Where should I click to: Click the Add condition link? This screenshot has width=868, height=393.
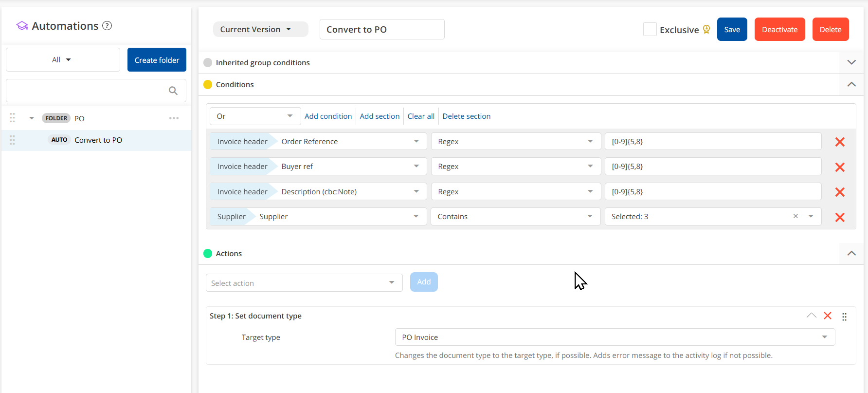click(x=328, y=116)
